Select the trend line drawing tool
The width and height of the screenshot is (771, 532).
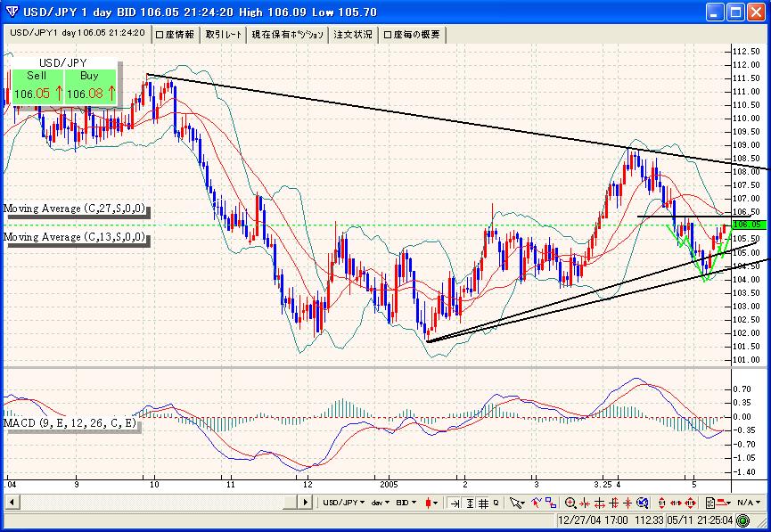536,503
